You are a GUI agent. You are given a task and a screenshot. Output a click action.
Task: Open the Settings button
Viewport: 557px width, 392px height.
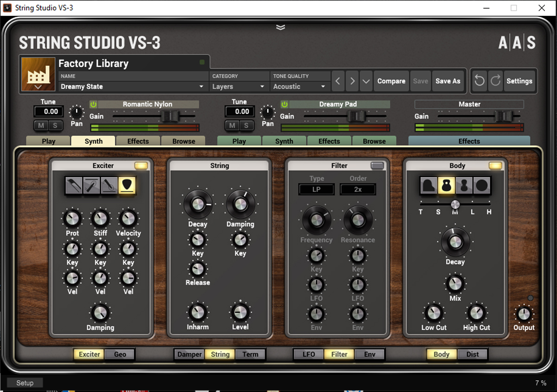click(519, 81)
